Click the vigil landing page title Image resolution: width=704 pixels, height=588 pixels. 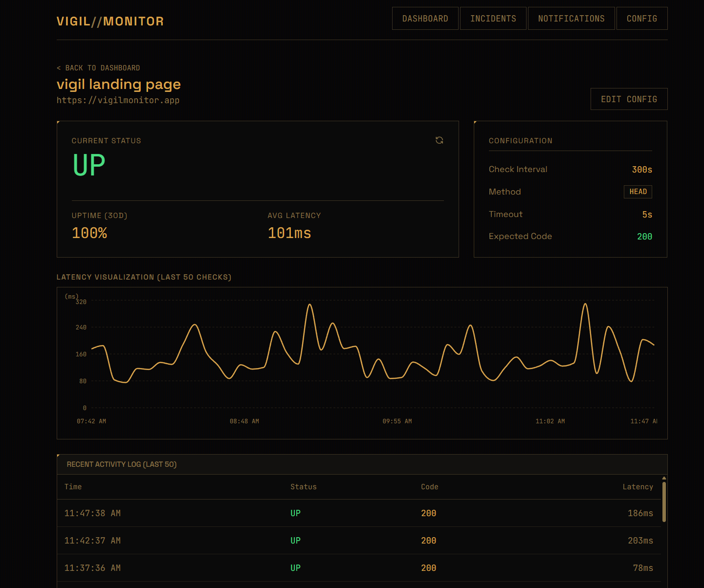(x=119, y=84)
